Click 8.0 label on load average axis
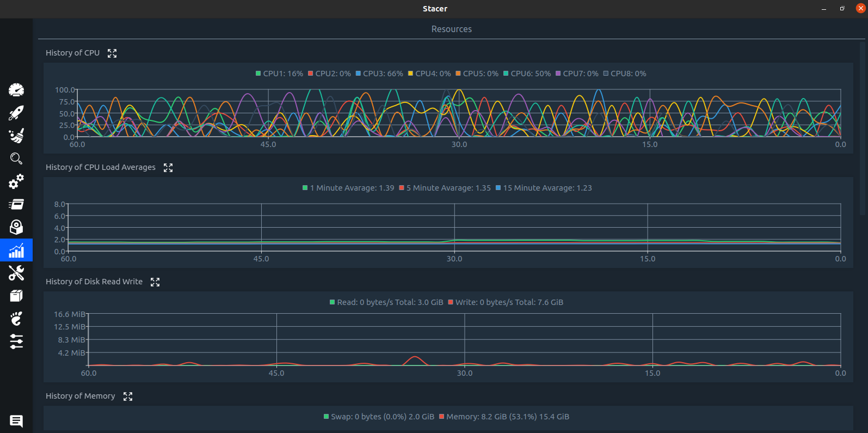 coord(59,204)
